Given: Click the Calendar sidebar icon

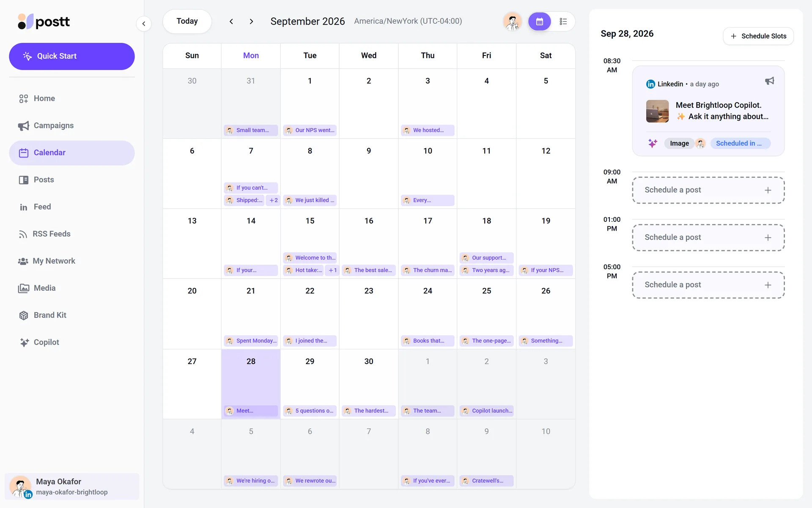Looking at the screenshot, I should [23, 153].
